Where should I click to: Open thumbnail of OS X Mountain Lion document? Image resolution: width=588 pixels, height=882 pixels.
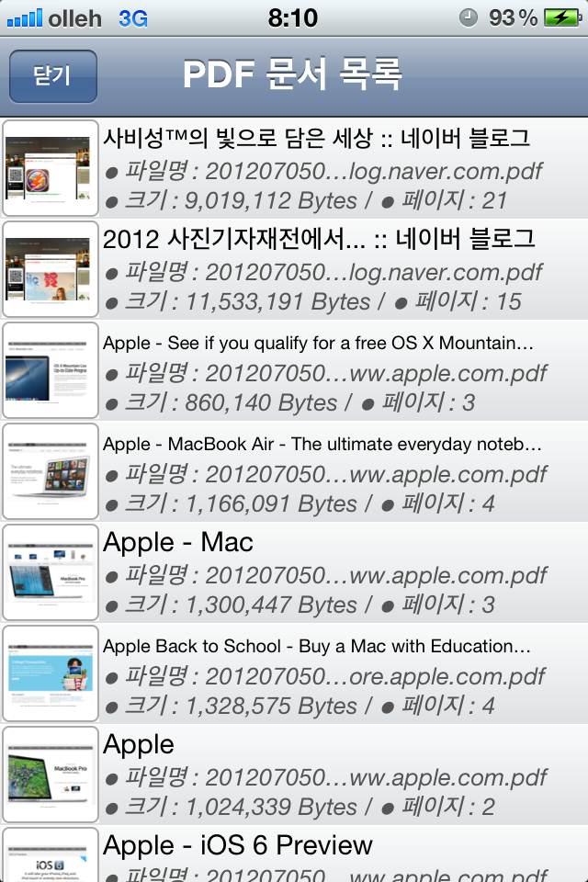51,370
